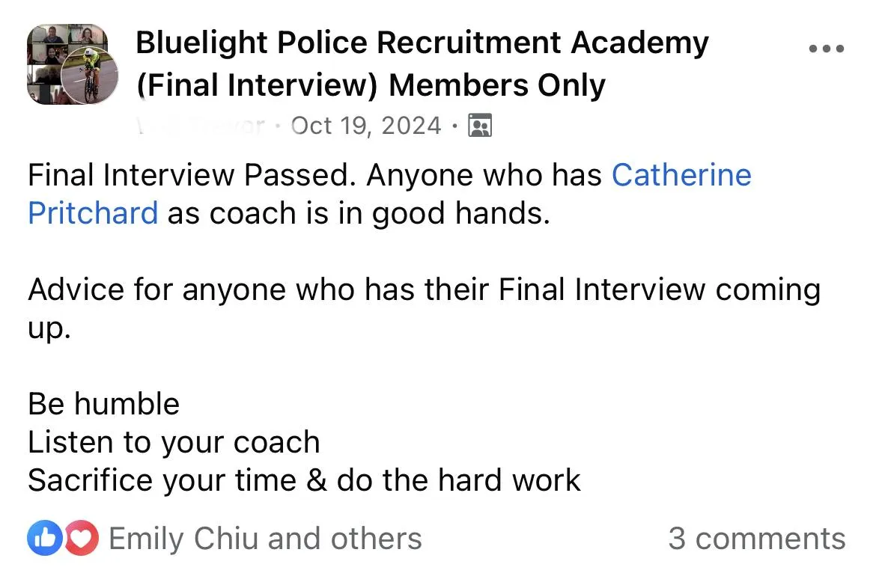Click the "Sacrifice your time" line
Screen dimensions: 876x588
tap(305, 480)
